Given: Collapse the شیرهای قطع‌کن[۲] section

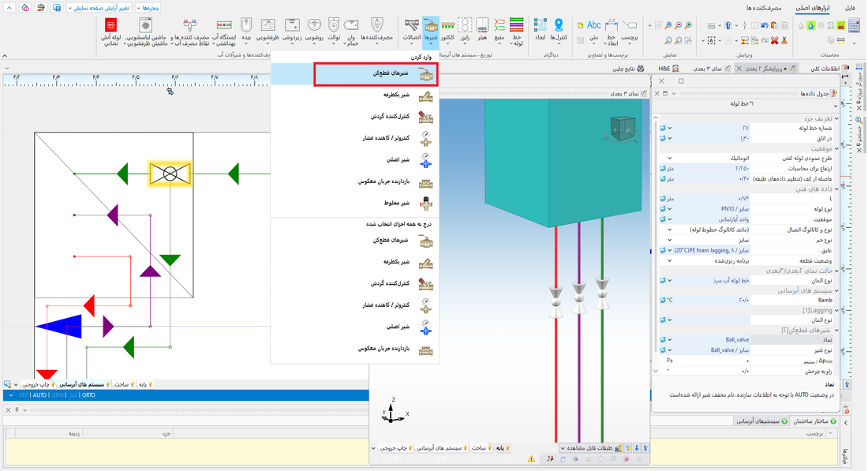Looking at the screenshot, I should click(x=836, y=331).
